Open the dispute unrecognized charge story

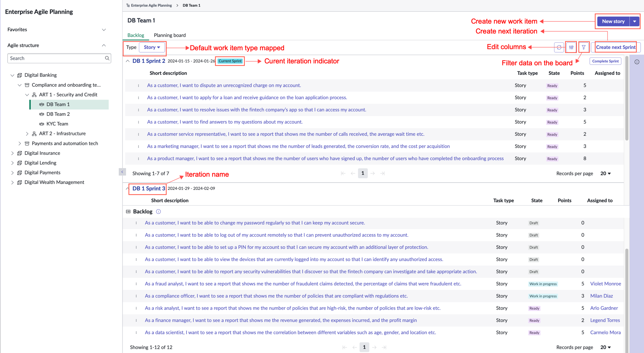tap(224, 85)
